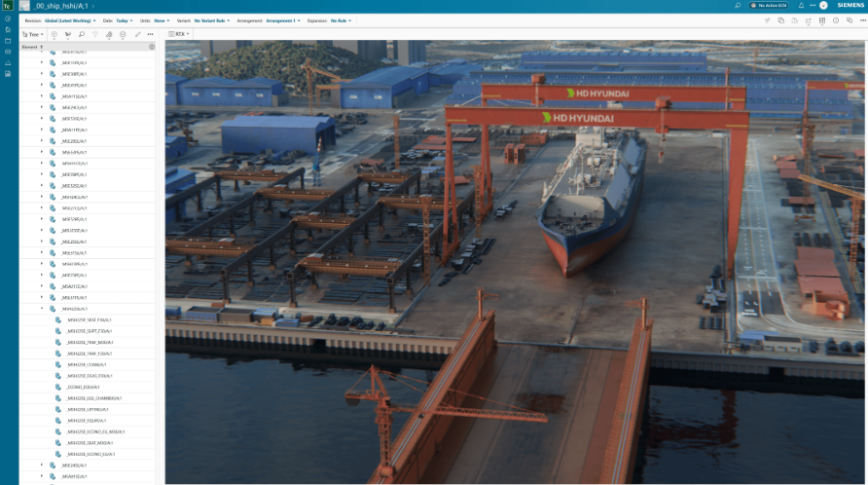Open the chat bubbles discussion icon
Viewport: 868px width, 485px height.
tap(850, 20)
